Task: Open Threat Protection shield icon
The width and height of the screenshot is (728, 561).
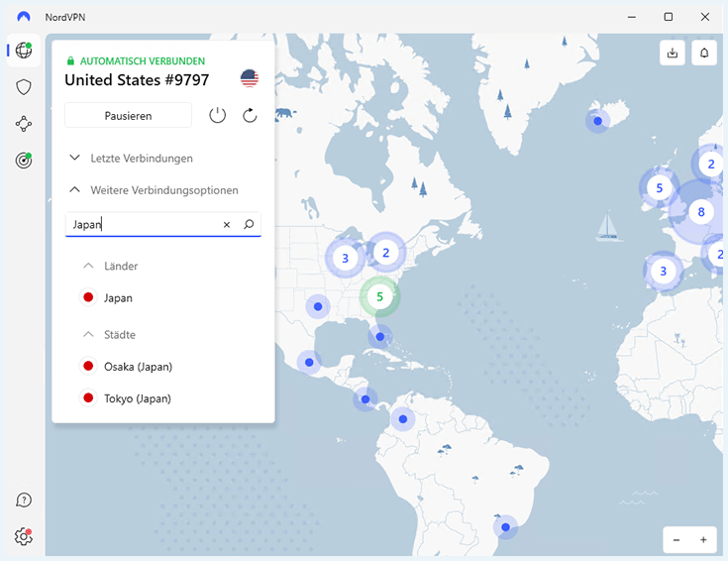Action: (24, 87)
